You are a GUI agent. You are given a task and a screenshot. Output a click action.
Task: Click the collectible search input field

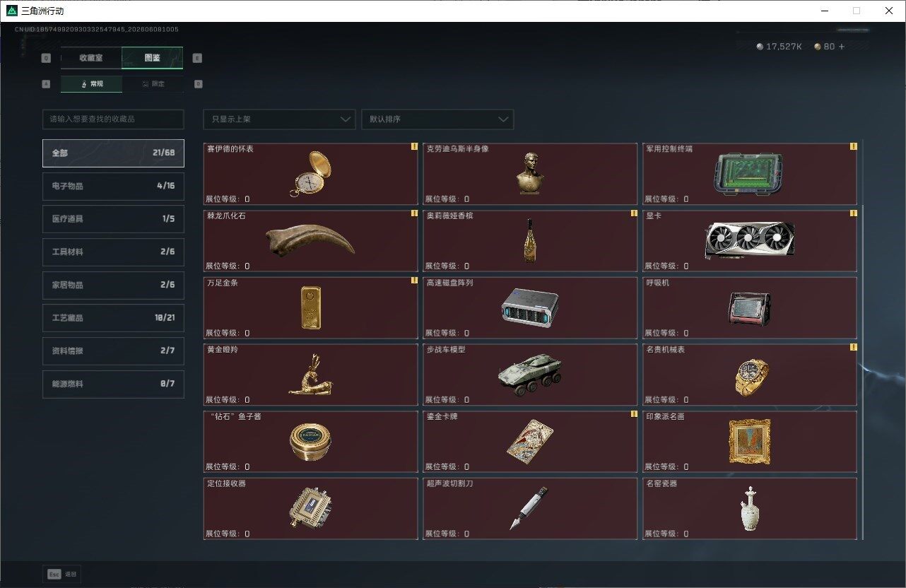coord(113,119)
